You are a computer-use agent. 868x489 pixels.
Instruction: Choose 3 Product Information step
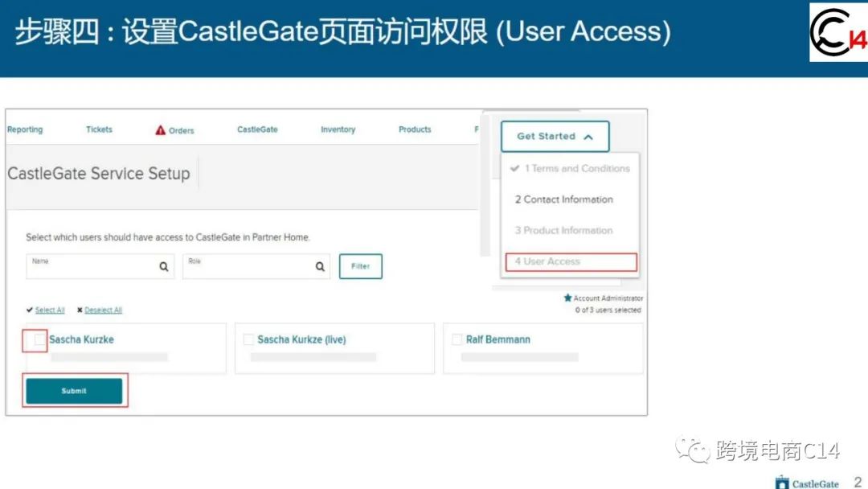coord(563,230)
